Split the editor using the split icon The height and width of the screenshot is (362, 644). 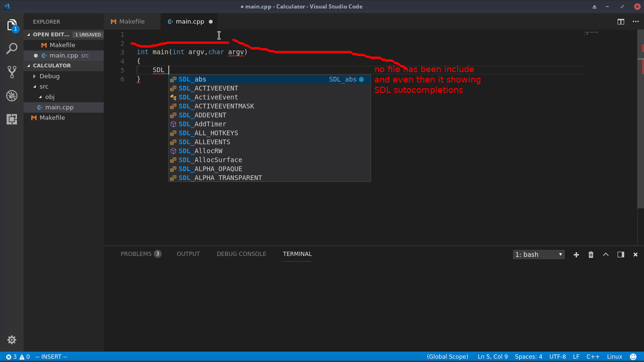pos(620,22)
